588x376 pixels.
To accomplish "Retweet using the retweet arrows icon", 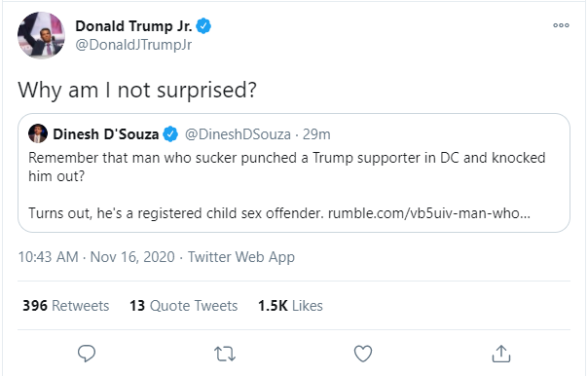I will [225, 354].
